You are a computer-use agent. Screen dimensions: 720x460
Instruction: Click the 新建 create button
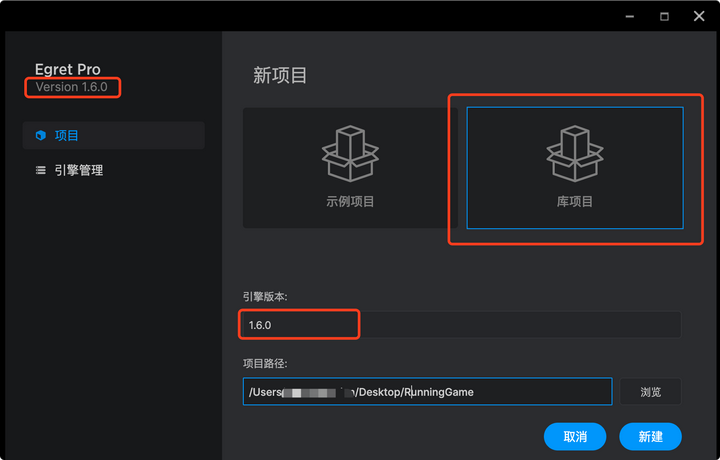click(650, 437)
